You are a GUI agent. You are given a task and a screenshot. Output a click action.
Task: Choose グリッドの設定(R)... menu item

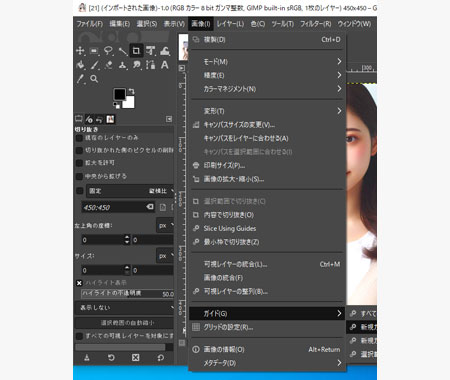(x=268, y=327)
